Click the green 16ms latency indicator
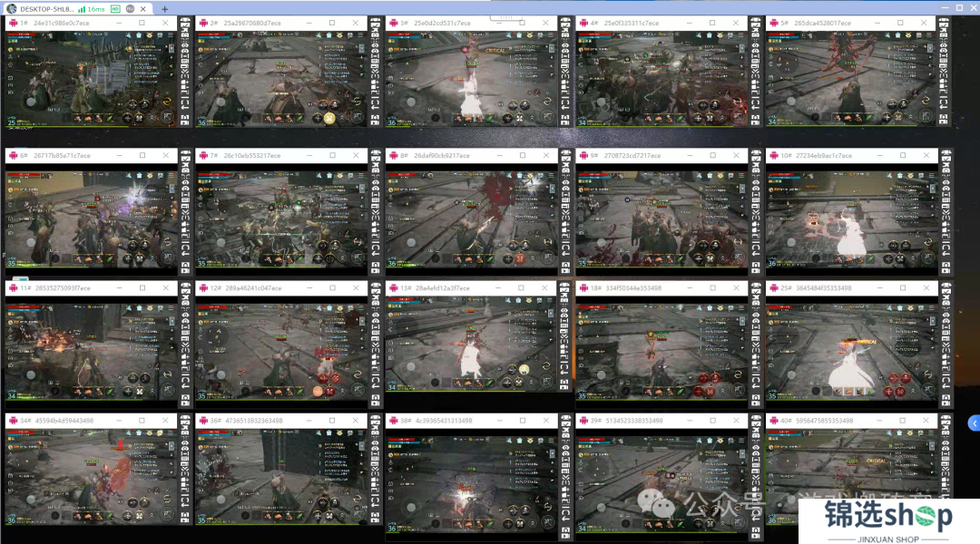 [x=92, y=9]
